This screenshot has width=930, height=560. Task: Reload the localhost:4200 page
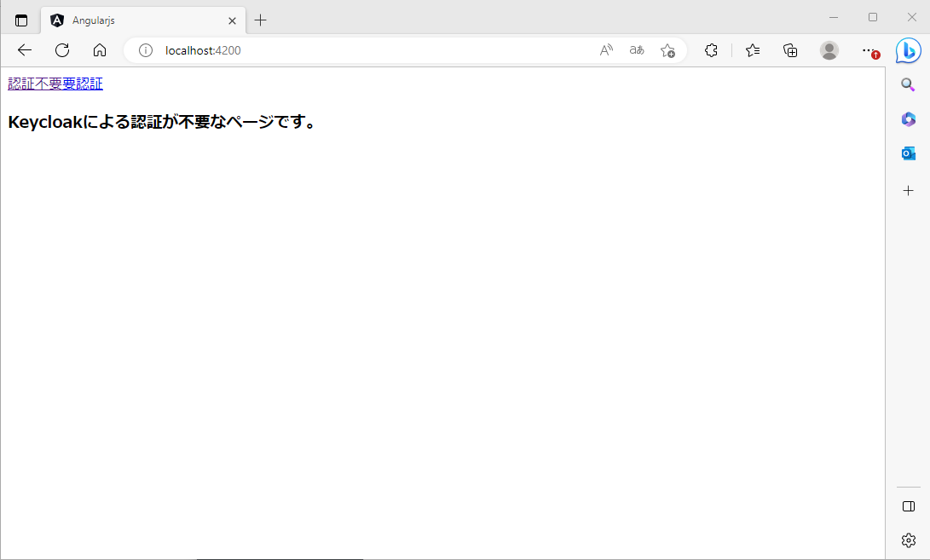click(61, 50)
